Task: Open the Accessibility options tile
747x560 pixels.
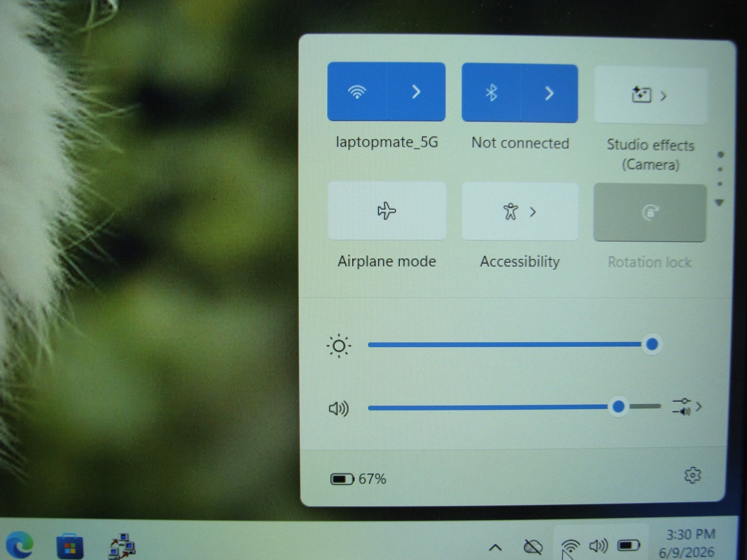Action: click(520, 212)
